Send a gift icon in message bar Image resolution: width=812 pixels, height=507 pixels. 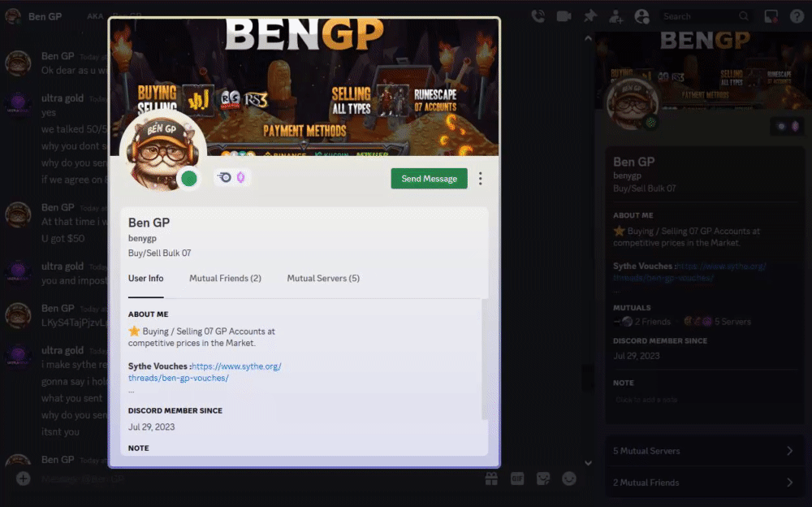[x=491, y=479]
